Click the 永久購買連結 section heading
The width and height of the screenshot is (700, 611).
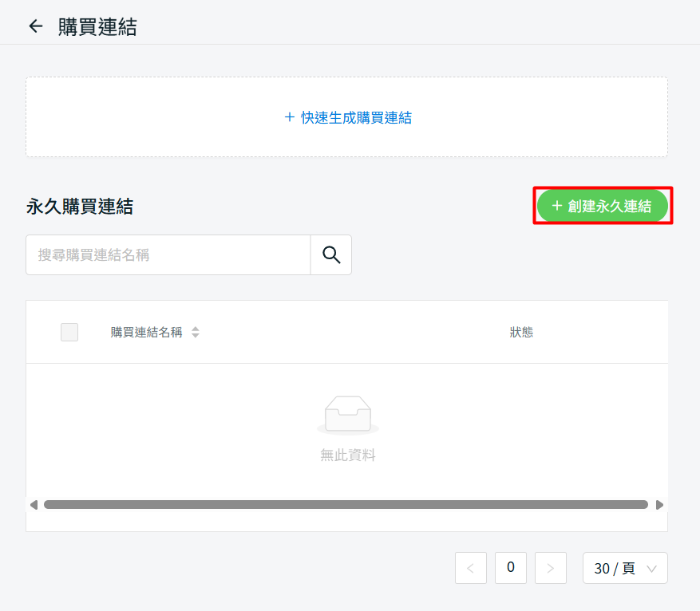(79, 207)
